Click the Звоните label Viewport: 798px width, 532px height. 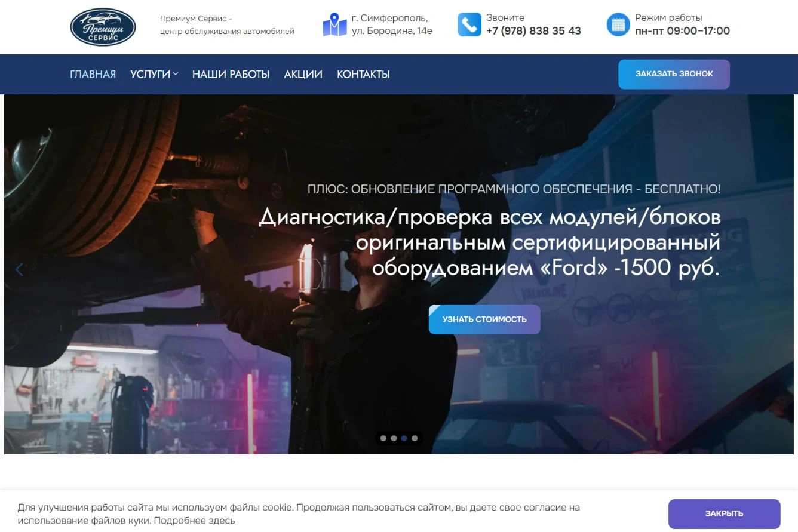505,18
